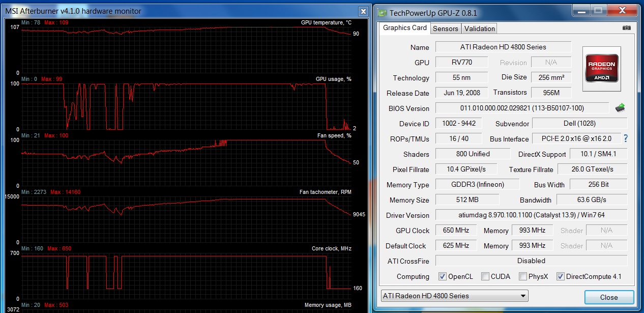Switch to the Sensors tab

pos(446,29)
